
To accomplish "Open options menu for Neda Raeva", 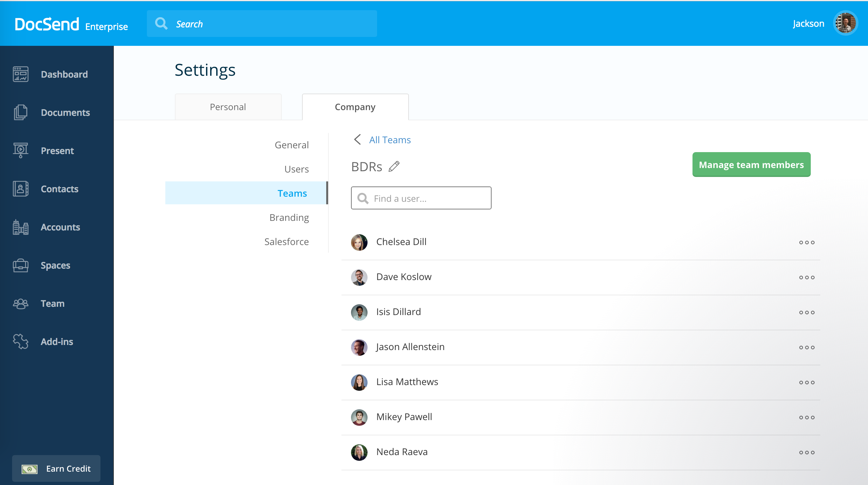I will tap(807, 453).
